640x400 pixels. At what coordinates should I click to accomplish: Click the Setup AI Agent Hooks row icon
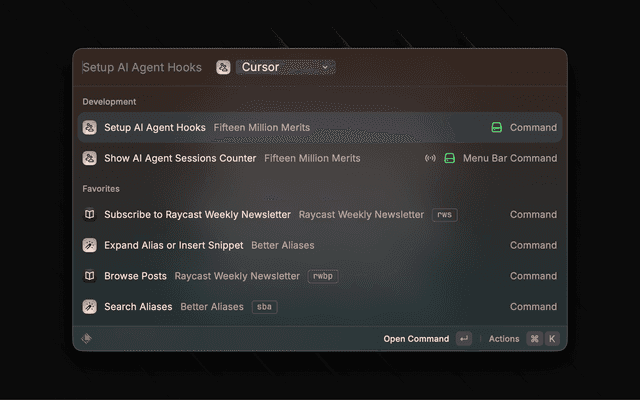90,128
